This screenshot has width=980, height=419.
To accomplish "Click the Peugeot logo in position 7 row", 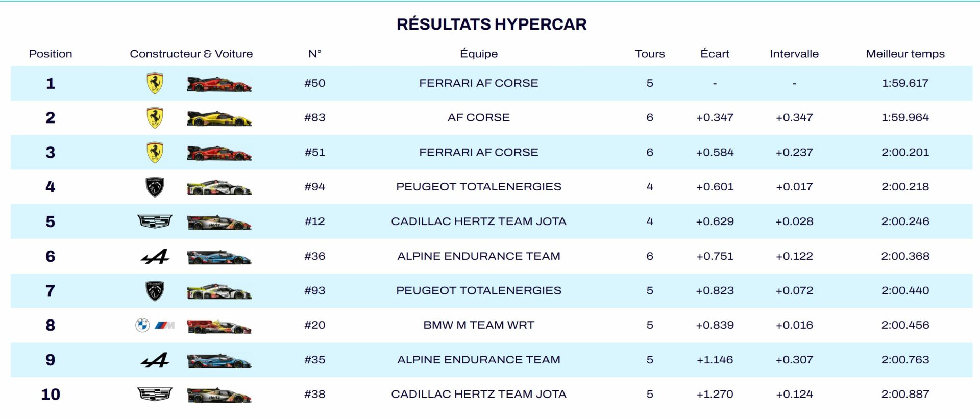I will click(x=155, y=291).
